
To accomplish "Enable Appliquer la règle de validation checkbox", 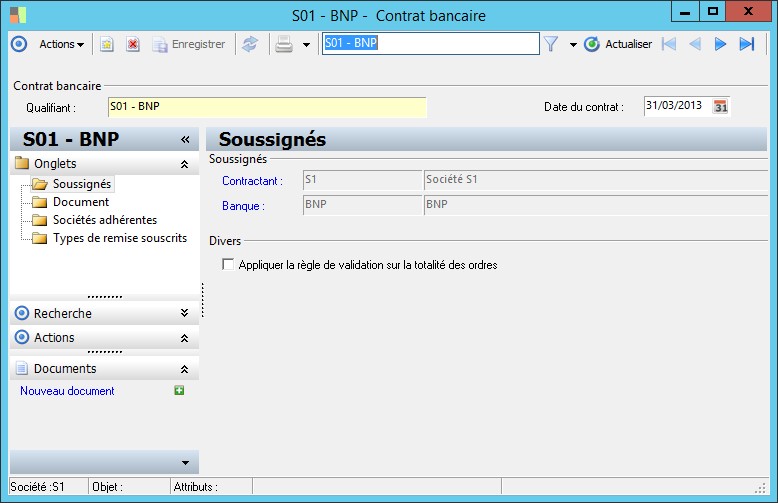I will (228, 264).
